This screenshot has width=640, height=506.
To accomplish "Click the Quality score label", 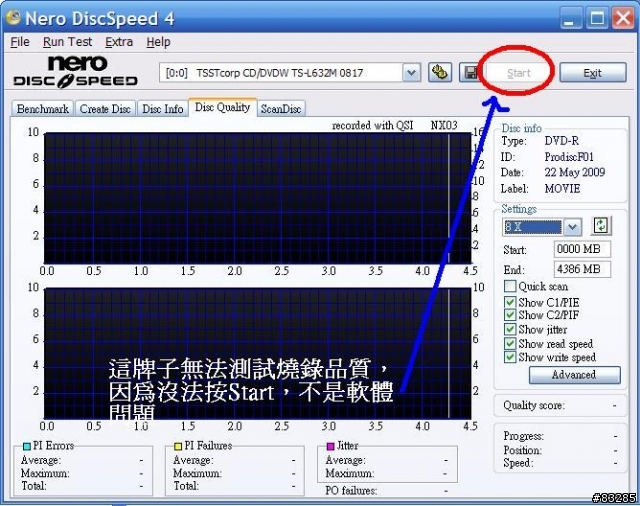I will pyautogui.click(x=534, y=405).
